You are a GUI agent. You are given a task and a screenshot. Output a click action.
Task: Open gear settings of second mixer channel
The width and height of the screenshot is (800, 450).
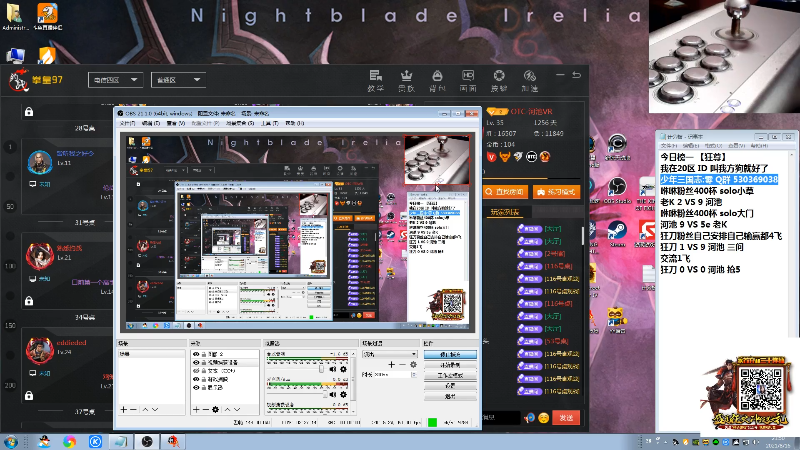(343, 394)
